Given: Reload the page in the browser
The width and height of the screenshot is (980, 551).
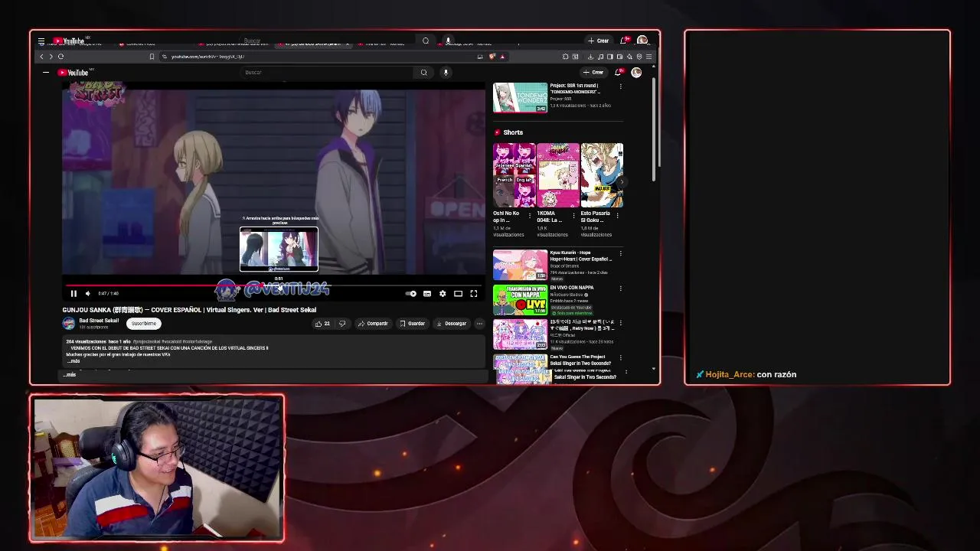Looking at the screenshot, I should click(x=60, y=57).
